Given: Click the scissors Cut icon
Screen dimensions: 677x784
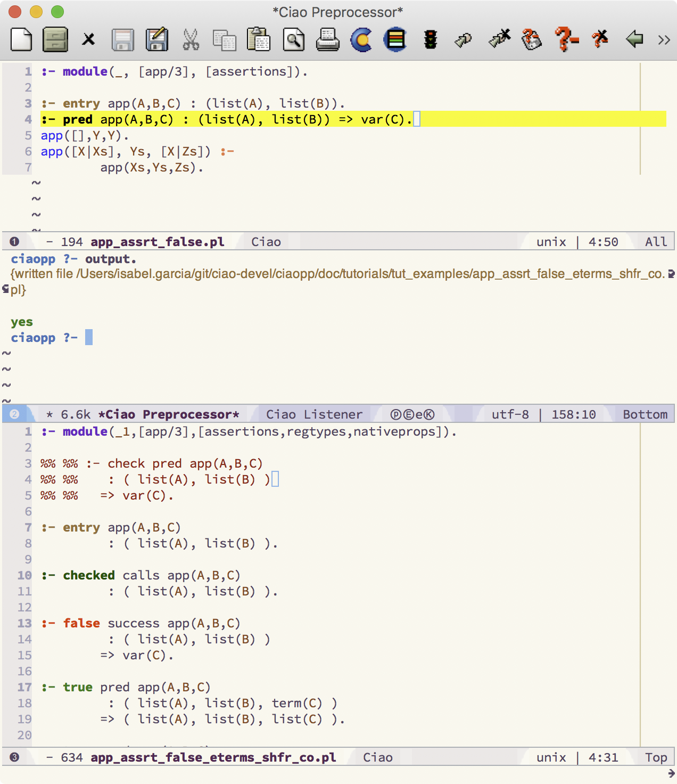Looking at the screenshot, I should tap(191, 40).
